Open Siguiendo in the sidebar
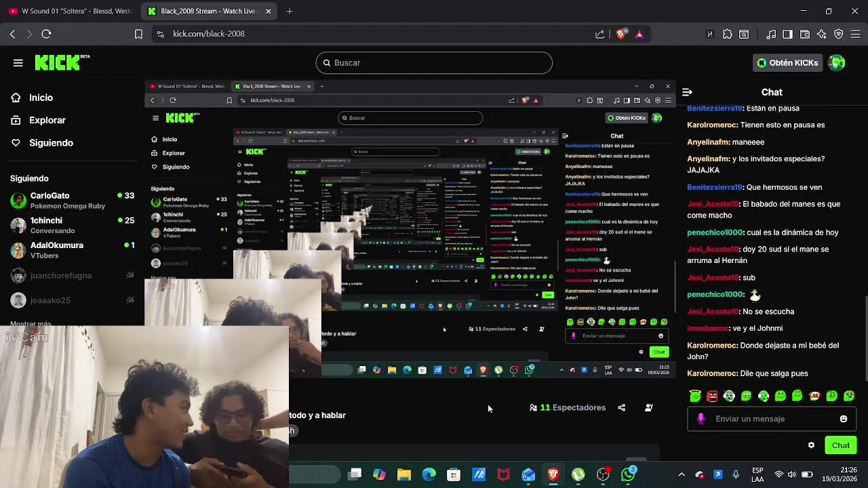 (x=42, y=143)
